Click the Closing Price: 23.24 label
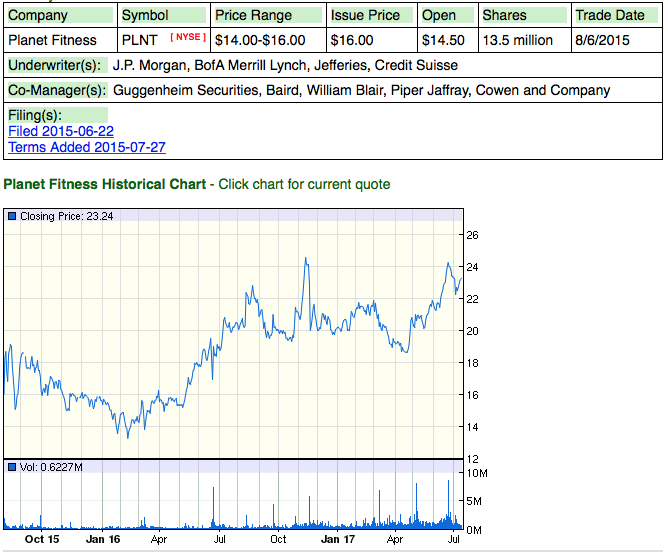668x552 pixels. coord(66,216)
